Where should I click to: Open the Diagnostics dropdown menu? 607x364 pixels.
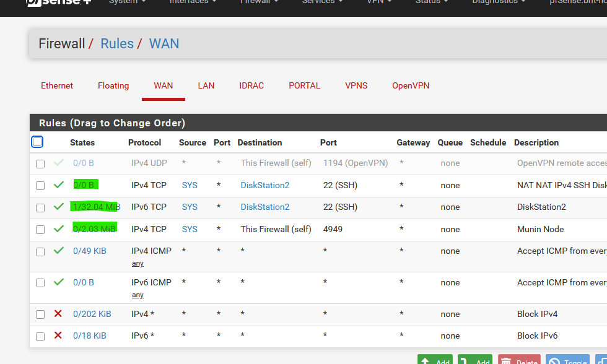[x=499, y=2]
